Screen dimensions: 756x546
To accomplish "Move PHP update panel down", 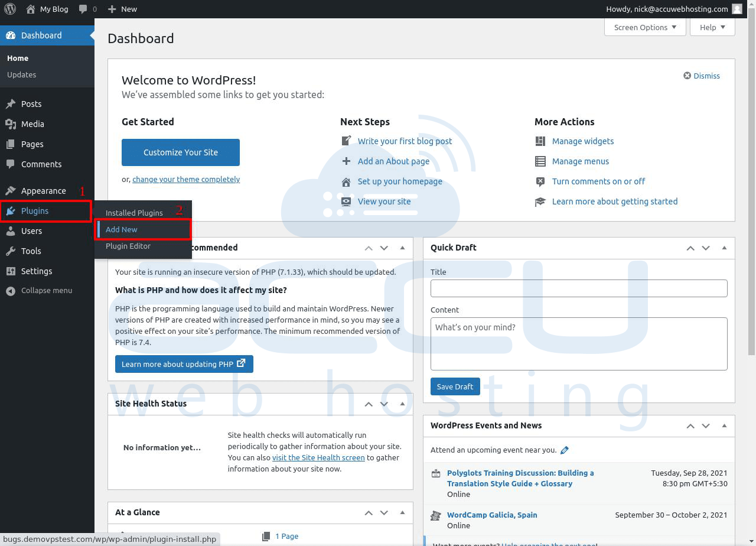I will click(384, 248).
